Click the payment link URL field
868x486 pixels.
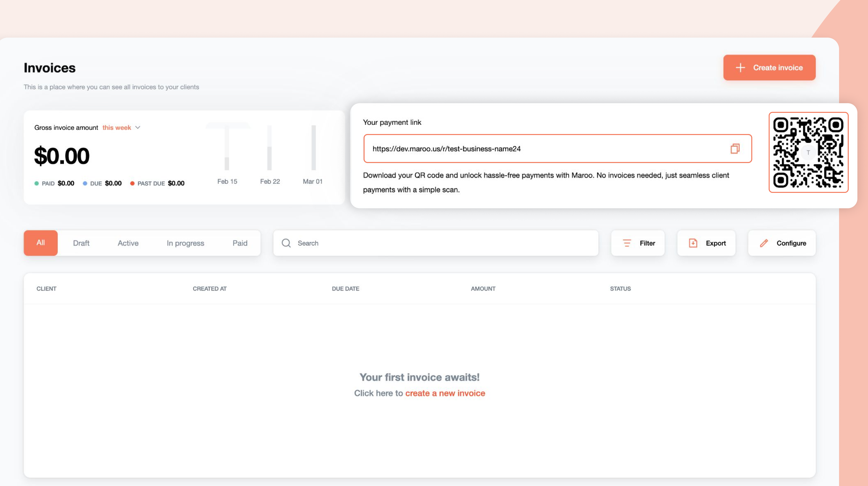click(539, 148)
